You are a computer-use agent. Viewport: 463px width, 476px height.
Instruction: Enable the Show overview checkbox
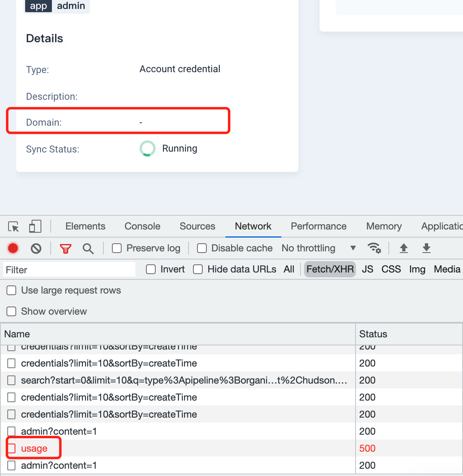(x=11, y=311)
